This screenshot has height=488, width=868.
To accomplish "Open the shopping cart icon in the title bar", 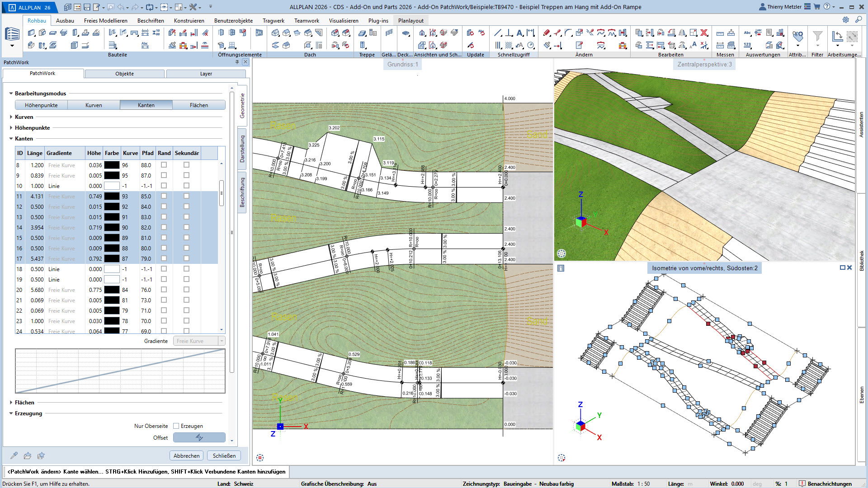I will pyautogui.click(x=817, y=7).
